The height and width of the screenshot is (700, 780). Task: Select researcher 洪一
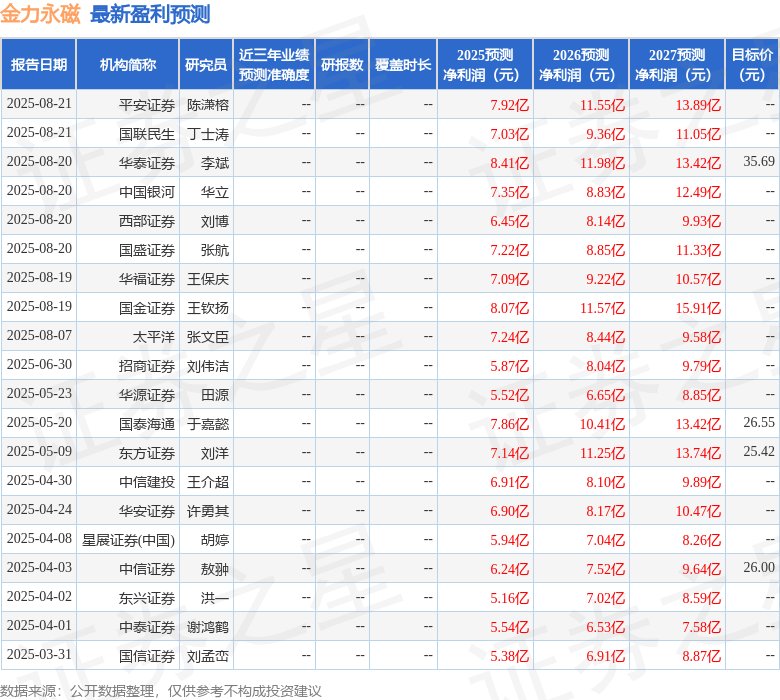215,598
